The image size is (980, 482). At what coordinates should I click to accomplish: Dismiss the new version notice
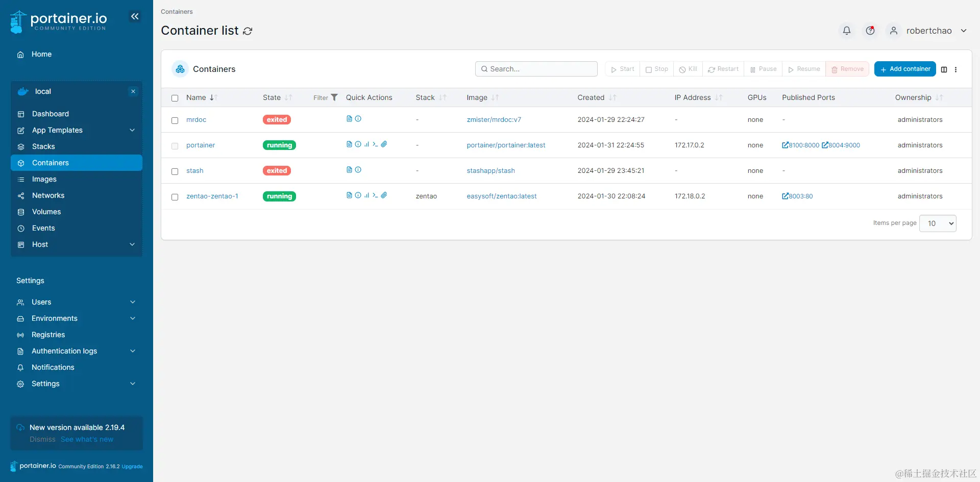click(42, 439)
